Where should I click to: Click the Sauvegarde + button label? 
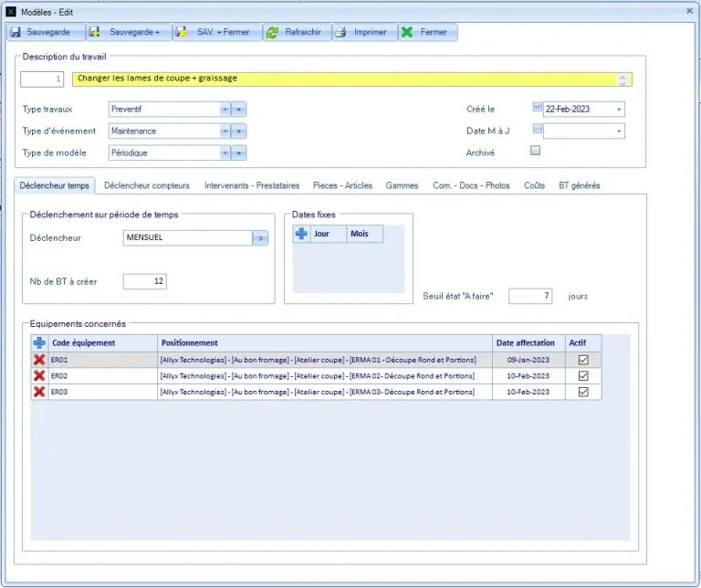pos(134,32)
